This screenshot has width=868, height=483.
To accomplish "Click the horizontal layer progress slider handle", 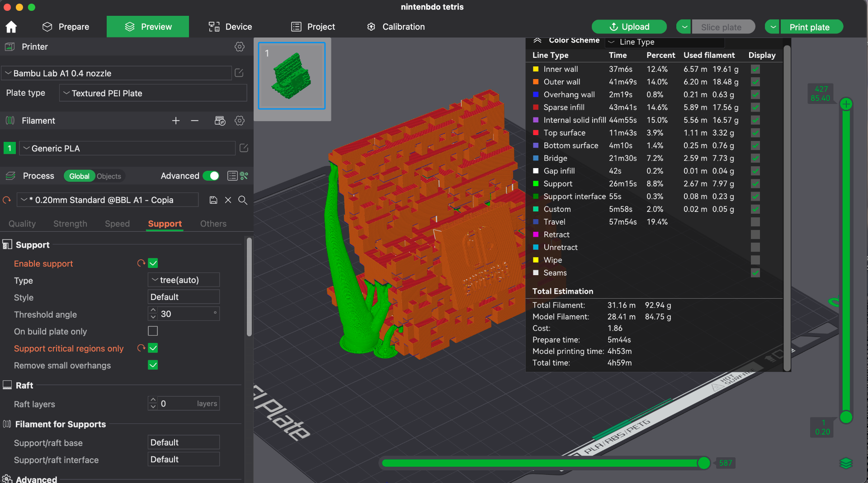I will [703, 463].
